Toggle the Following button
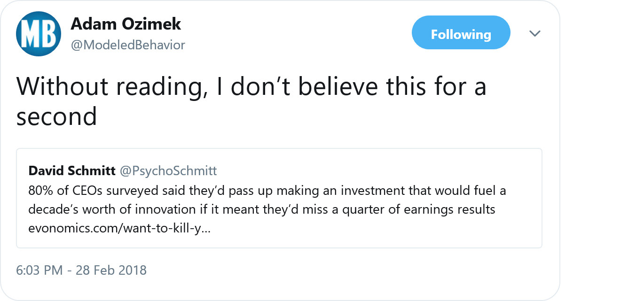The image size is (644, 301). coord(461,35)
